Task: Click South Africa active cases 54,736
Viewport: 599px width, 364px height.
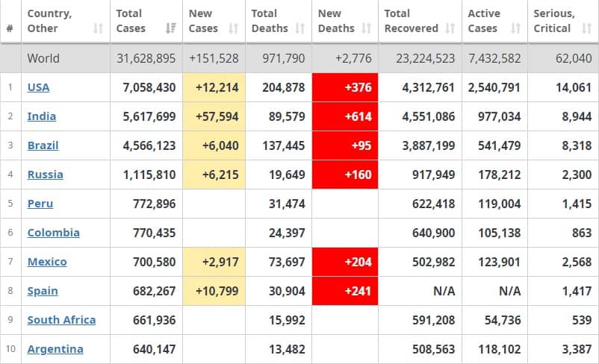Action: [503, 320]
